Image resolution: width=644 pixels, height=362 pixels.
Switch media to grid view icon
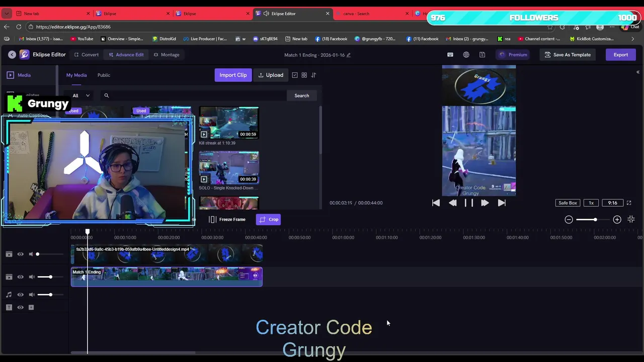(x=304, y=75)
